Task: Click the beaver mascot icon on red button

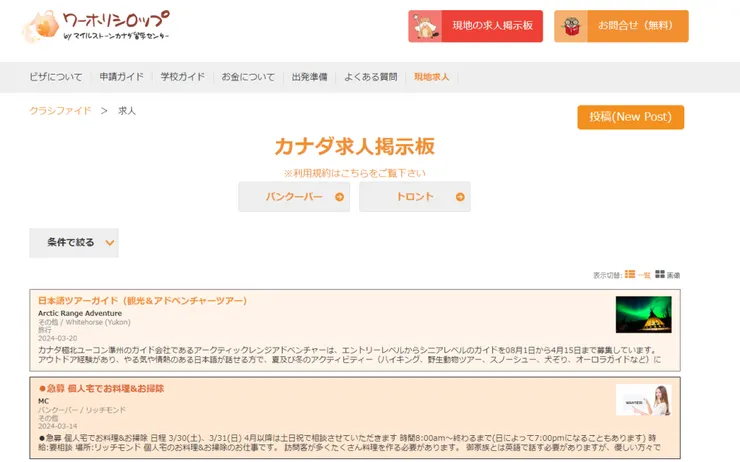Action: coord(425,26)
